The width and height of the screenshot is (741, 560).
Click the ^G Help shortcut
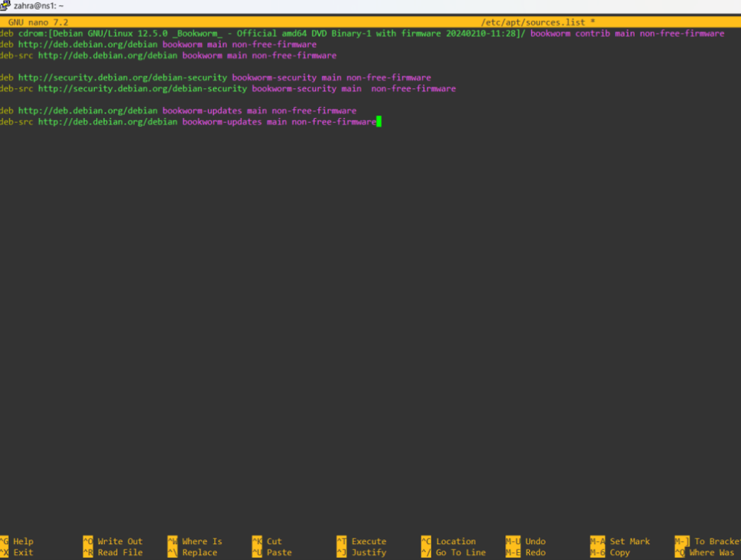coord(17,541)
